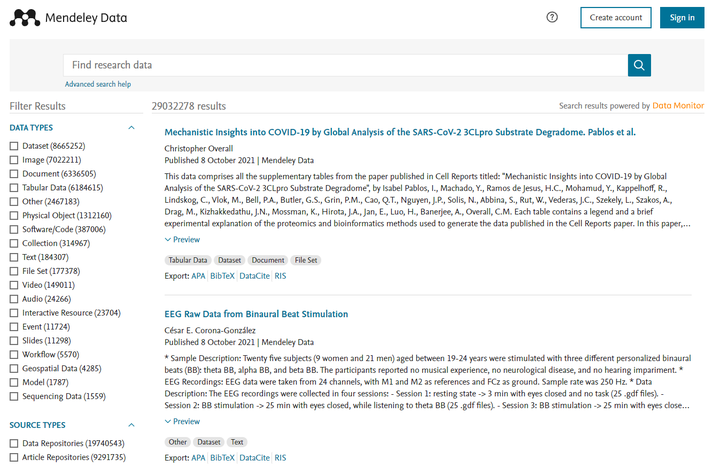Click the Sign in button
This screenshot has width=720, height=467.
682,17
